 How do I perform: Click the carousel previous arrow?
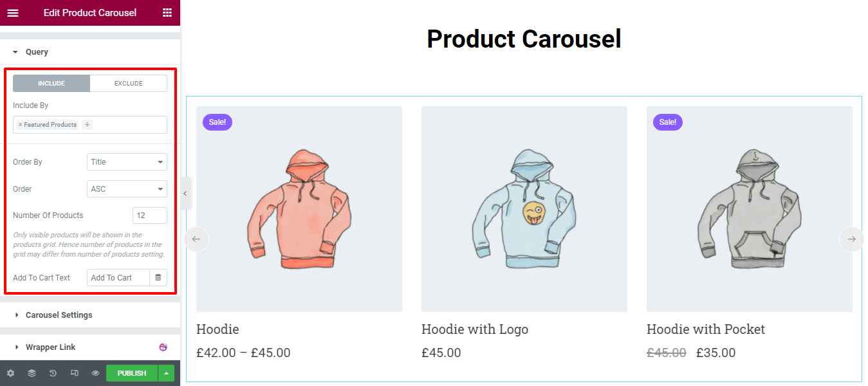196,239
